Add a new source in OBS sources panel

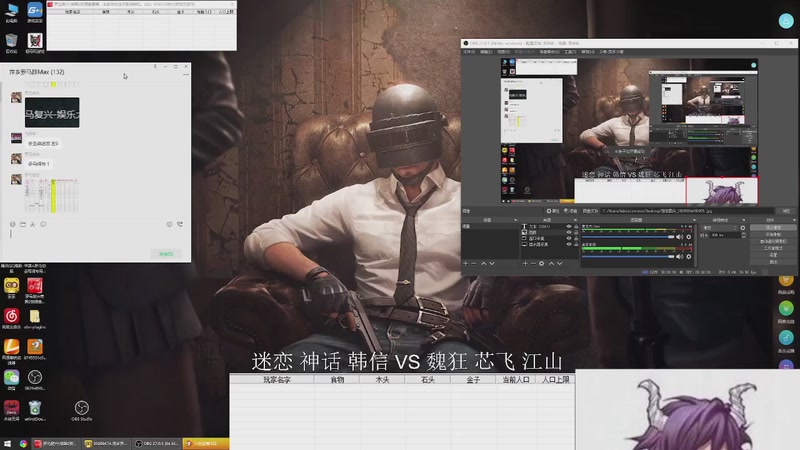[525, 263]
